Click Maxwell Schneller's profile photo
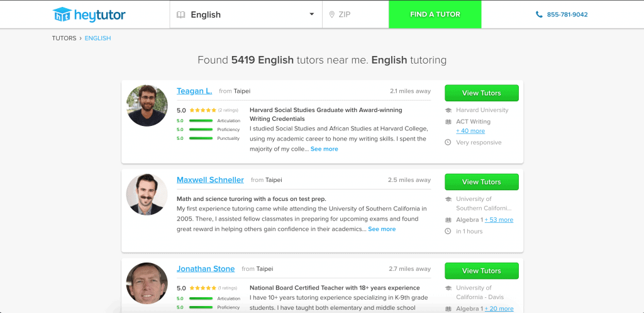This screenshot has height=313, width=644. tap(147, 194)
